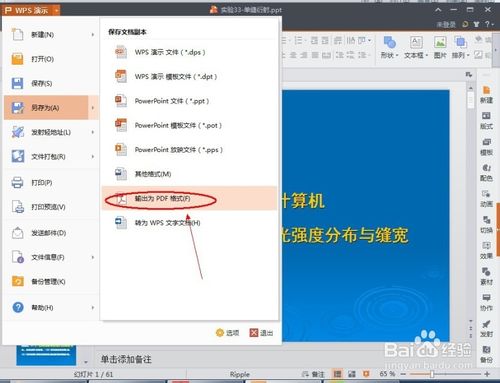Click 配色 color scheme icon in sidebar
500x383 pixels.
(486, 173)
